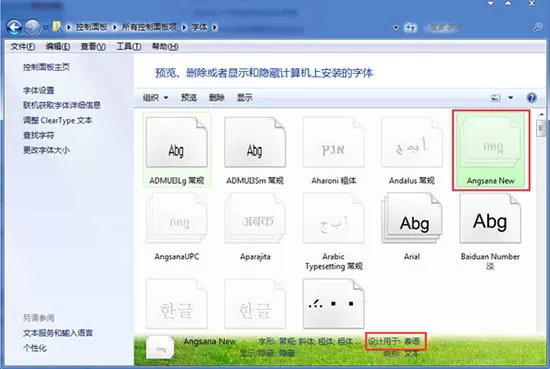
Task: Open the 工具(T) menu
Action: pos(128,46)
